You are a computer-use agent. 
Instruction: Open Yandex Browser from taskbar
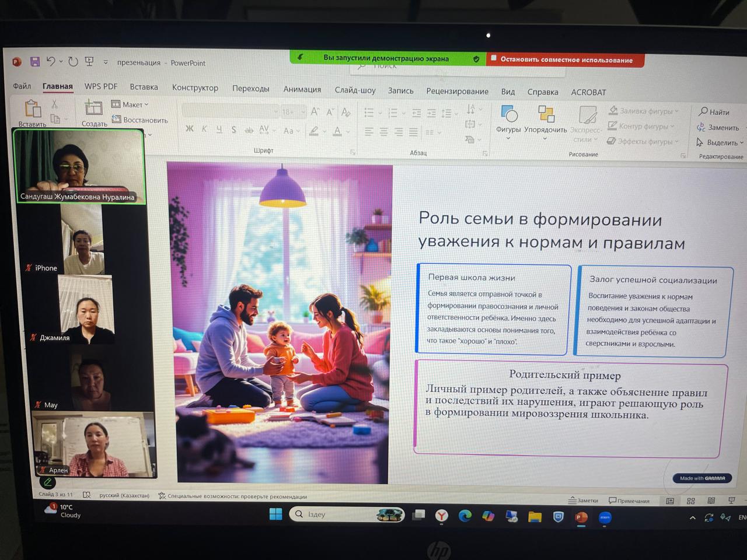coord(442,516)
